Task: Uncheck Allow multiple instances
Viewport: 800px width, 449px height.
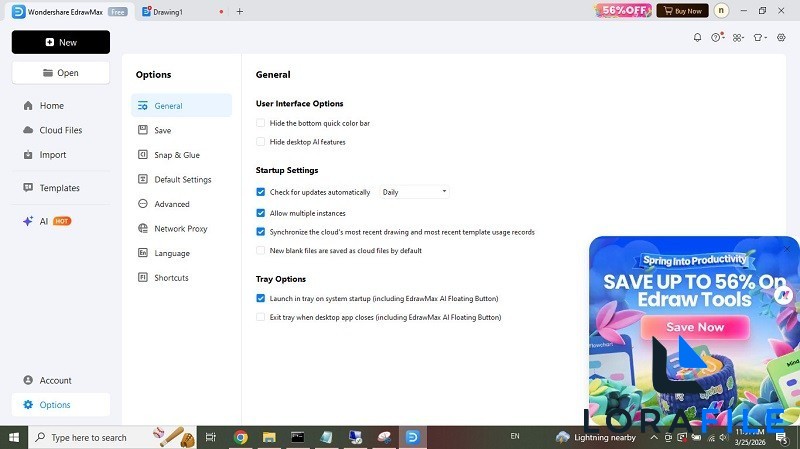Action: pos(261,213)
